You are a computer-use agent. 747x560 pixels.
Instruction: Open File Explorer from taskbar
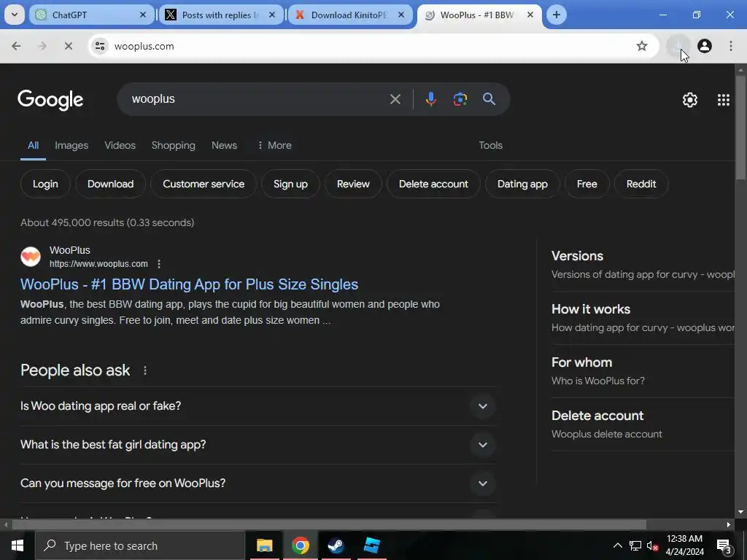(x=264, y=545)
